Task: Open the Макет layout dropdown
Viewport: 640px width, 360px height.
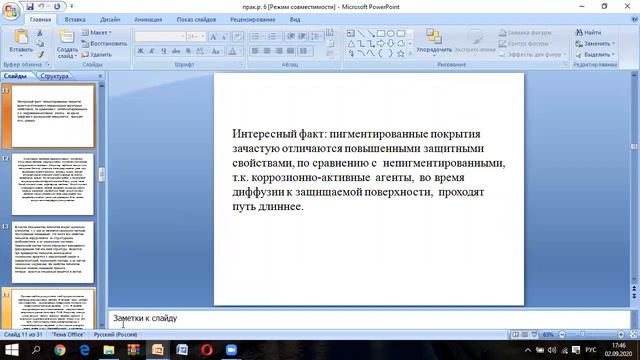Action: 97,33
